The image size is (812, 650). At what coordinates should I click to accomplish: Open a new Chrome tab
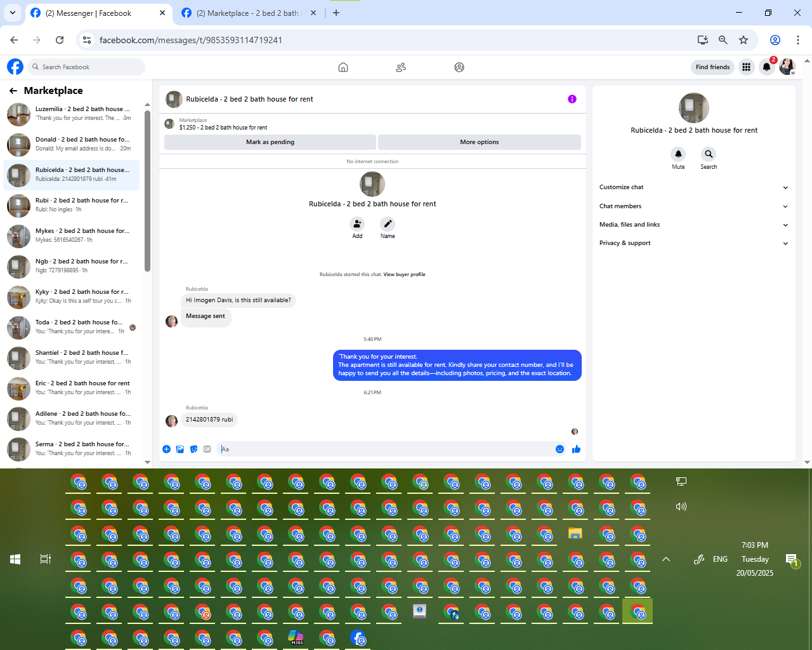tap(336, 13)
